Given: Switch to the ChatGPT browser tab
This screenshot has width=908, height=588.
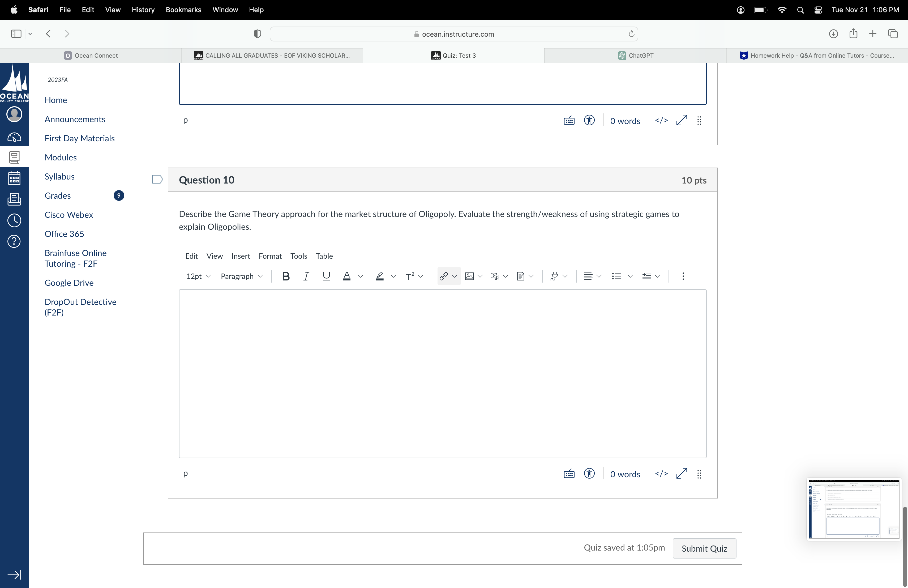Looking at the screenshot, I should pyautogui.click(x=635, y=55).
